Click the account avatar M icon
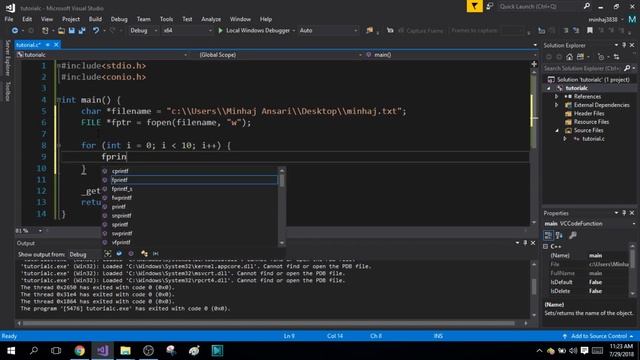Screen dimensions: 640x360 [x=632, y=19]
